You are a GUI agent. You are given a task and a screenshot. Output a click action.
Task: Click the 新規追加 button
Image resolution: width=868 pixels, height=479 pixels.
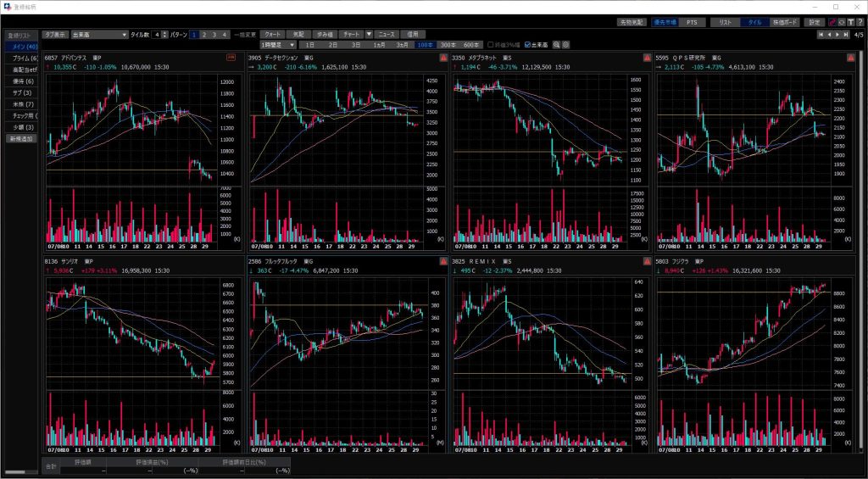pos(22,138)
